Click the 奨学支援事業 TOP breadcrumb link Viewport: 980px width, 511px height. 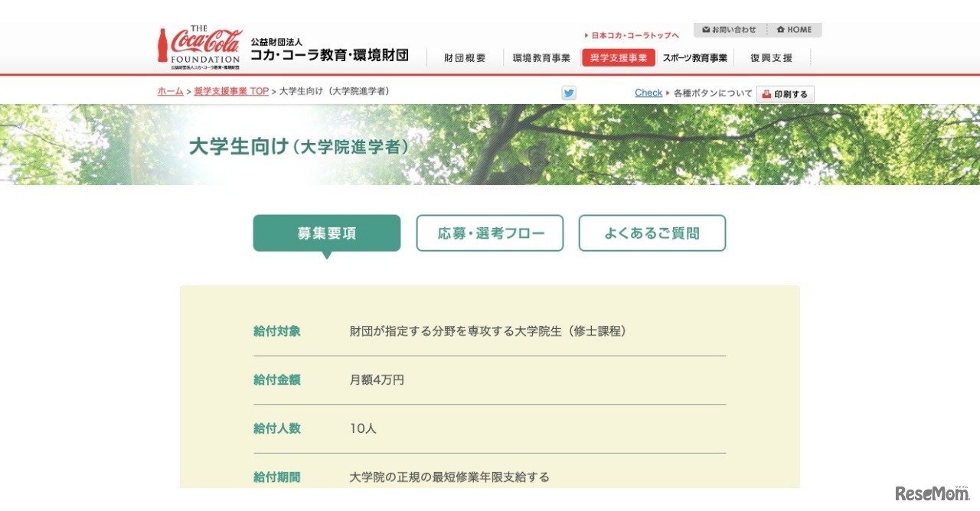pos(231,91)
